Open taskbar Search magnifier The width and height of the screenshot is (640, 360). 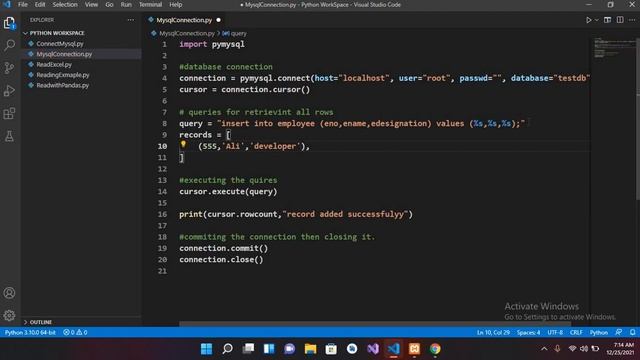(227, 349)
